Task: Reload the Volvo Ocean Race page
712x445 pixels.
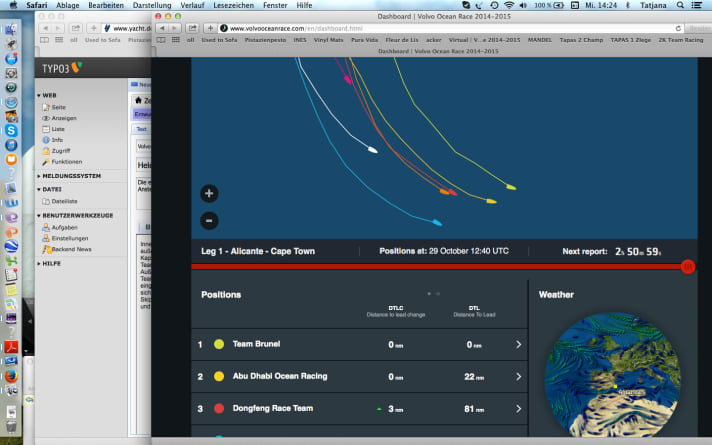Action: tap(678, 28)
